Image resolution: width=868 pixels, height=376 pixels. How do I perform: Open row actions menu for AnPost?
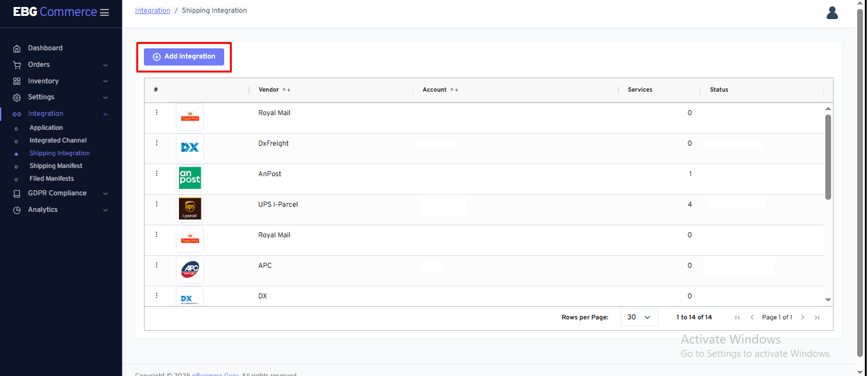pyautogui.click(x=157, y=174)
